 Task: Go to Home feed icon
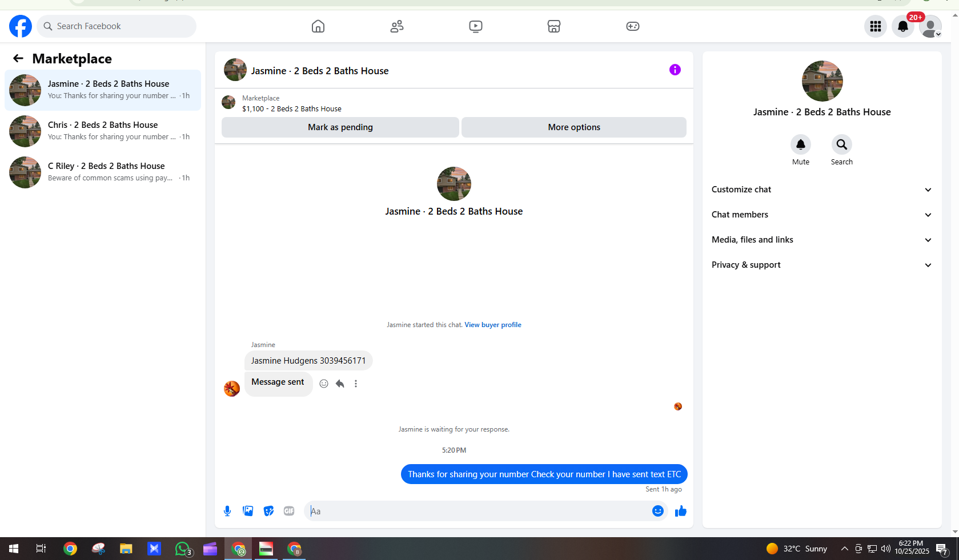318,26
